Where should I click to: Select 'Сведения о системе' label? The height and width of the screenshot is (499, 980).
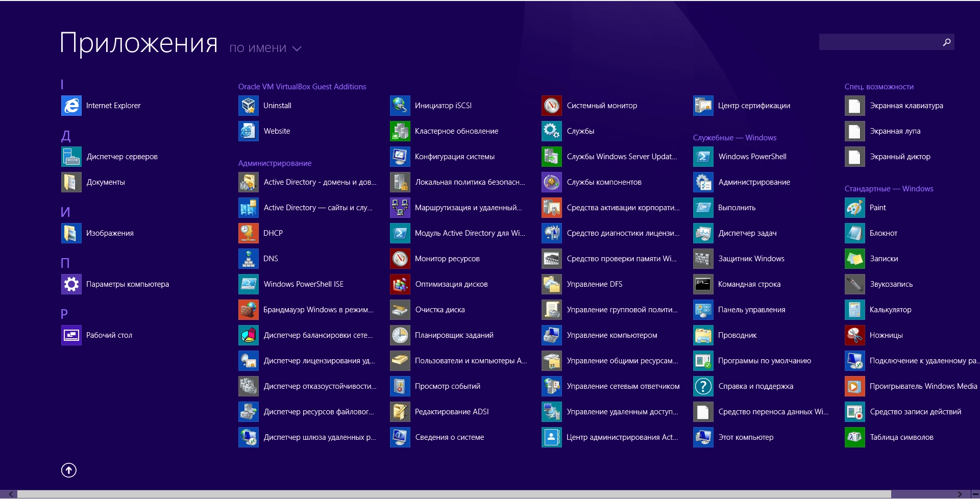click(450, 437)
